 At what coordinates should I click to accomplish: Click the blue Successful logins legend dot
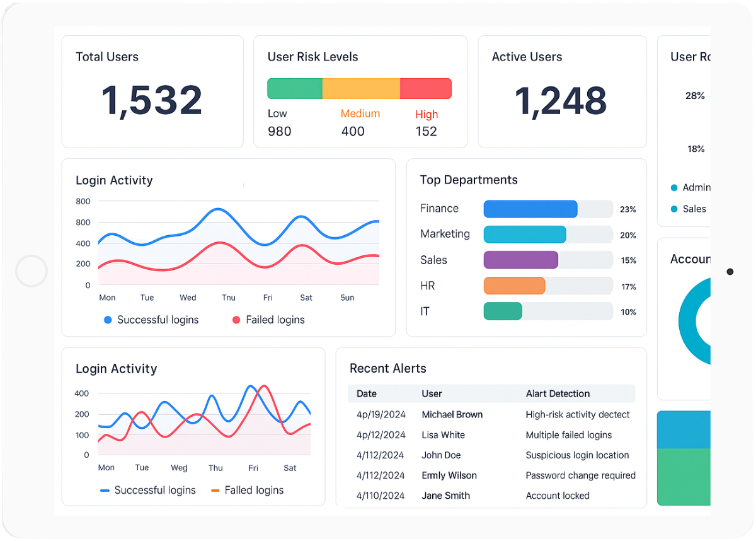pyautogui.click(x=108, y=320)
